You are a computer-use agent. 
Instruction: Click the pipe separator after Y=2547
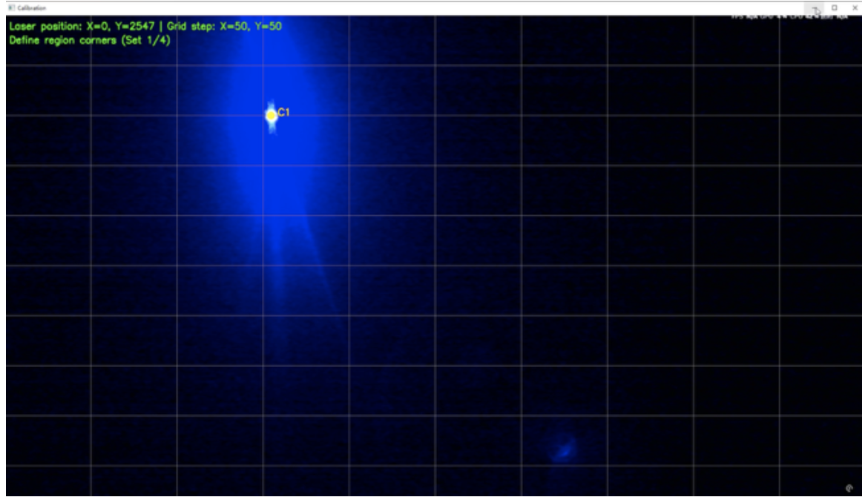click(x=160, y=27)
